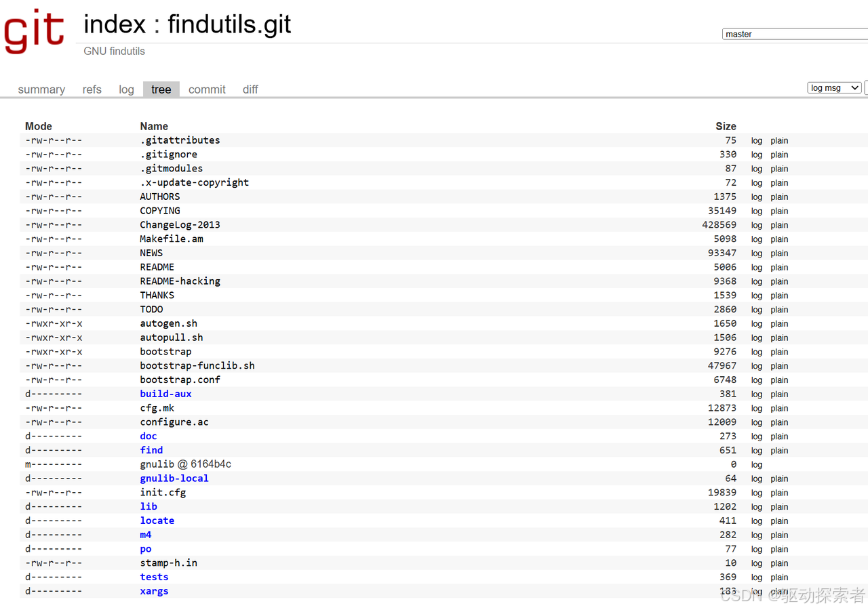The height and width of the screenshot is (610, 868).
Task: Open the bootstrap.conf file
Action: (x=180, y=380)
